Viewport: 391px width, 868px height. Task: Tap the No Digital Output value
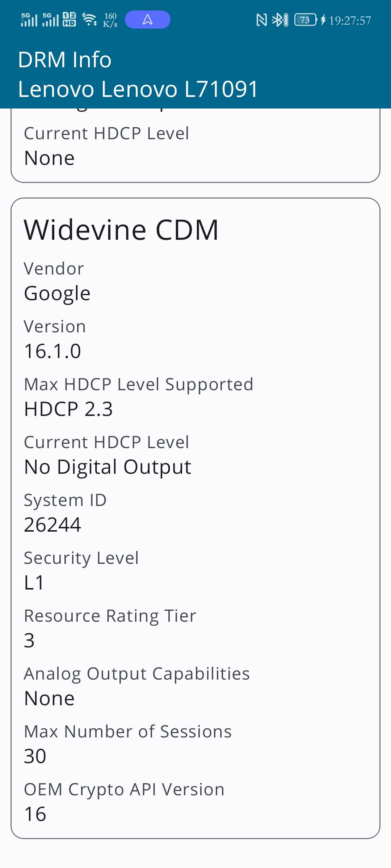(108, 467)
